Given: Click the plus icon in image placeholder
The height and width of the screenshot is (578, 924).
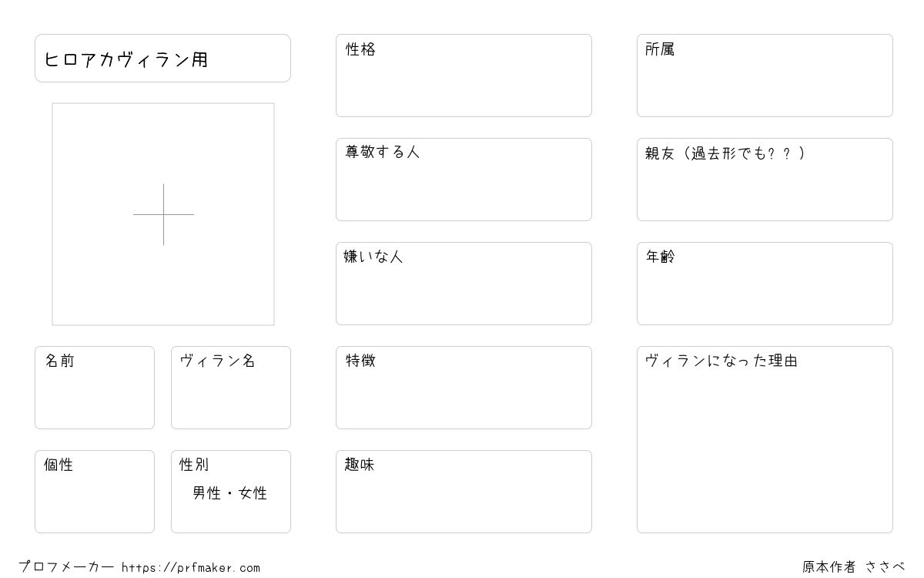Looking at the screenshot, I should coord(163,214).
